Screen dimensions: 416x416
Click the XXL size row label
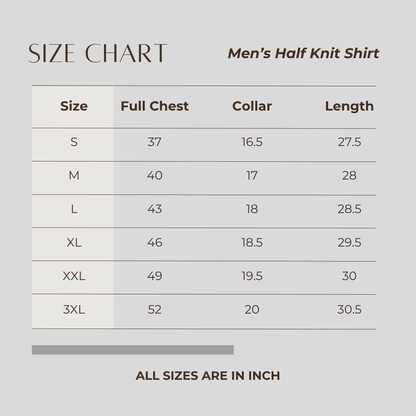tap(74, 276)
